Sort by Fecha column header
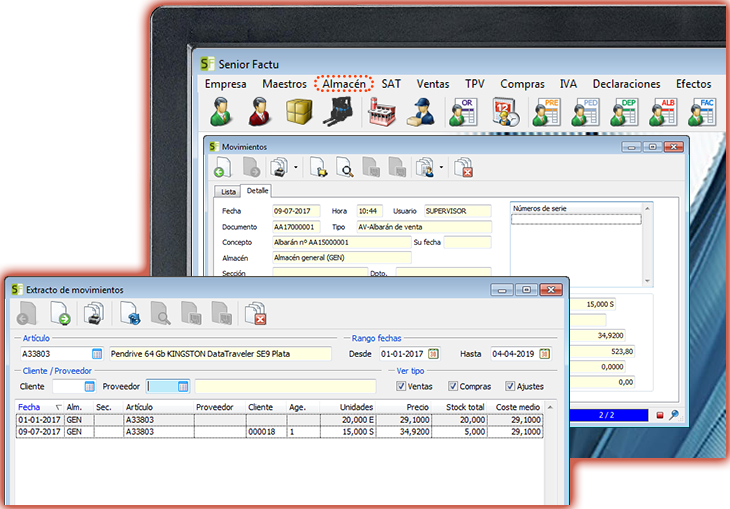 point(39,407)
